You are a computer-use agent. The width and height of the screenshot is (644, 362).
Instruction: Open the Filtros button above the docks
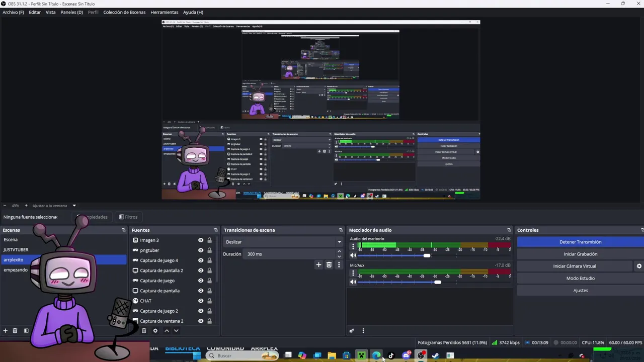[x=128, y=217]
